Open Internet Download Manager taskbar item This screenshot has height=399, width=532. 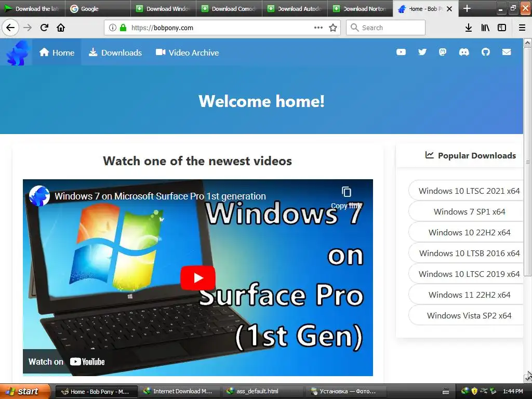(179, 391)
